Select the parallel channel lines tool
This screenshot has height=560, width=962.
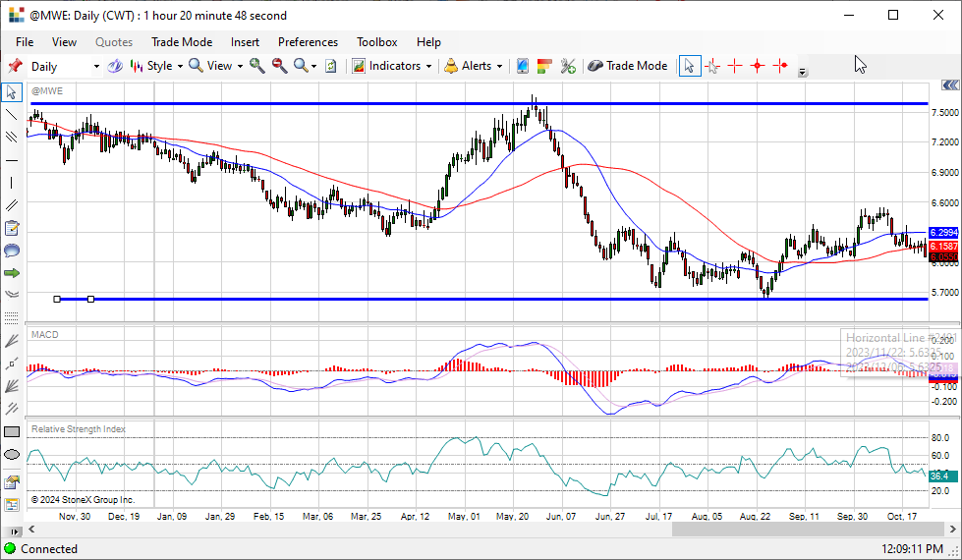tap(11, 205)
